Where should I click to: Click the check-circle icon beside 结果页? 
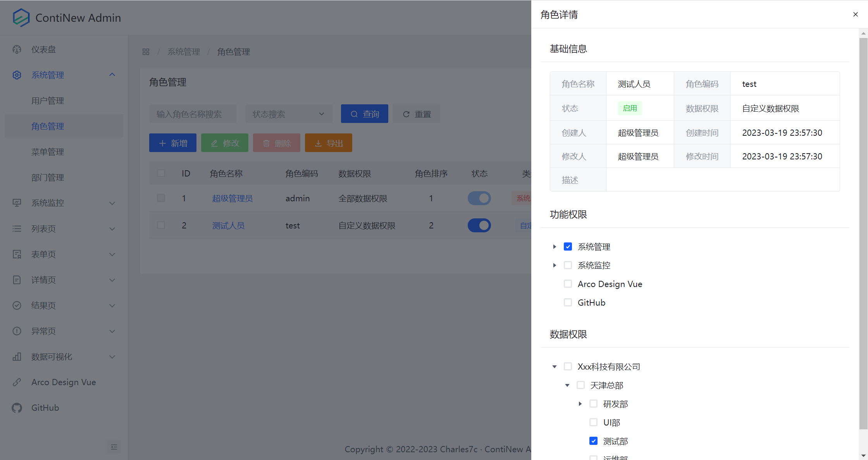tap(17, 305)
